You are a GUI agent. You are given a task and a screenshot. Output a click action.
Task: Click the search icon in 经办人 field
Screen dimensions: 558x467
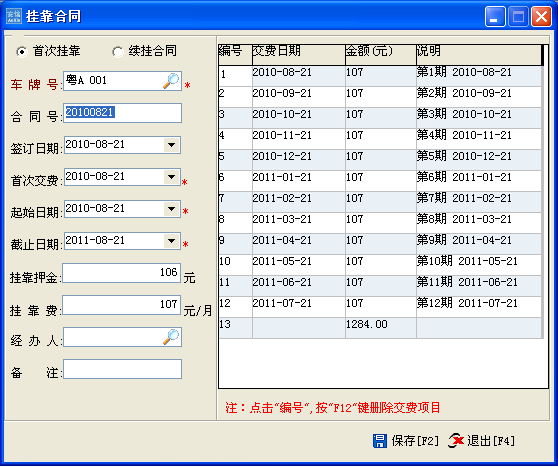coord(171,337)
